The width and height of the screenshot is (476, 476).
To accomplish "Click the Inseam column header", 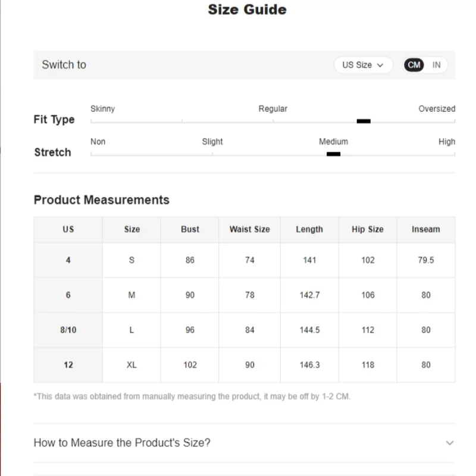I will click(x=425, y=230).
